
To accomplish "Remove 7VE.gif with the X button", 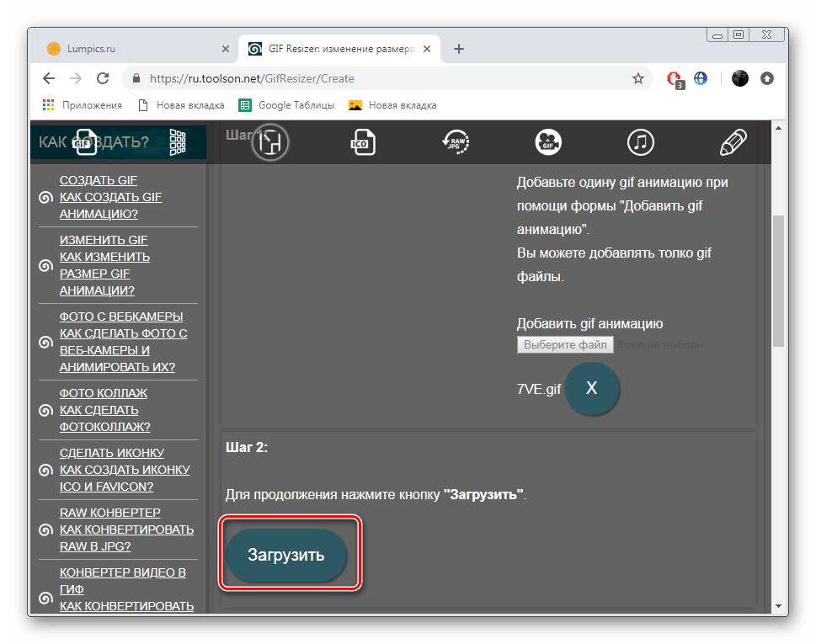I will pyautogui.click(x=592, y=388).
